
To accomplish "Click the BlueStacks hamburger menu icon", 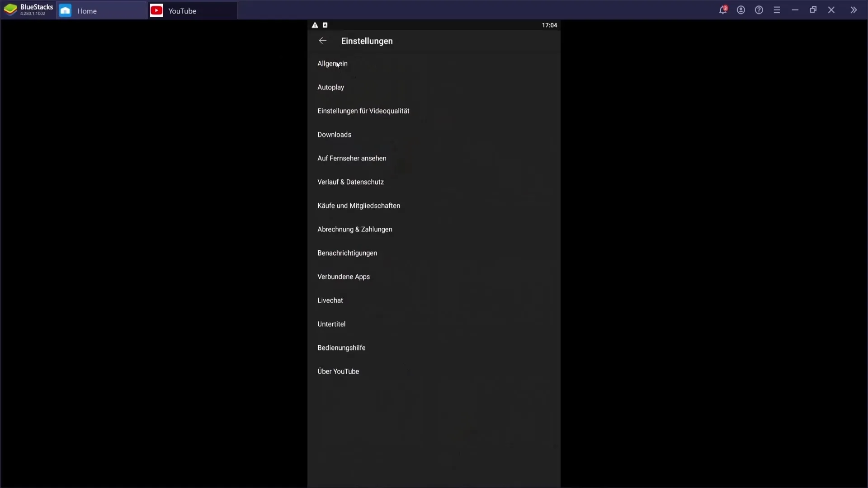I will (777, 10).
